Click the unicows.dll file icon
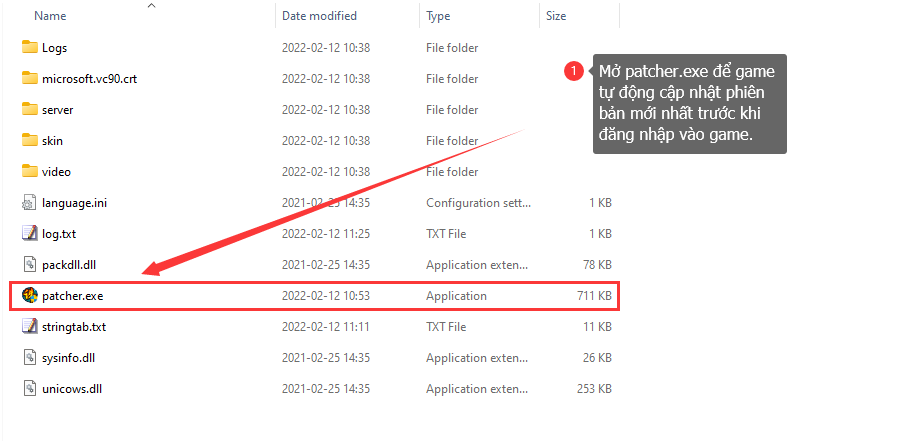Image resolution: width=921 pixels, height=441 pixels. tap(29, 389)
